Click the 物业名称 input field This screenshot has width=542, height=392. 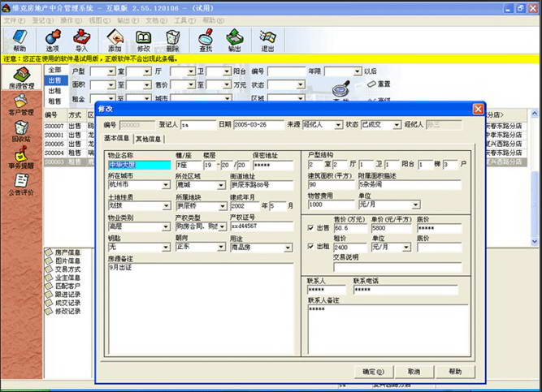(139, 165)
